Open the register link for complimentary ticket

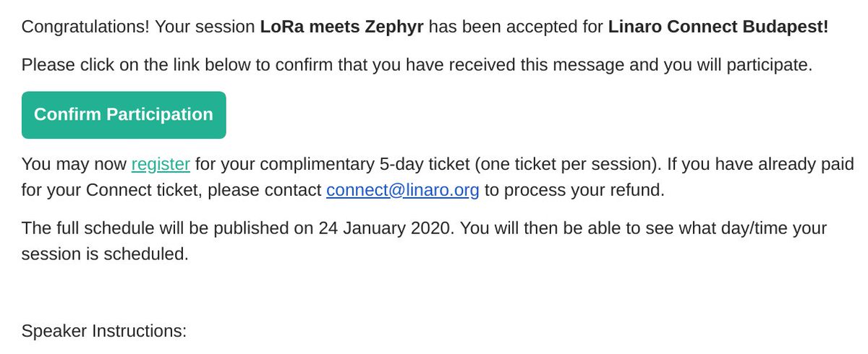click(161, 164)
